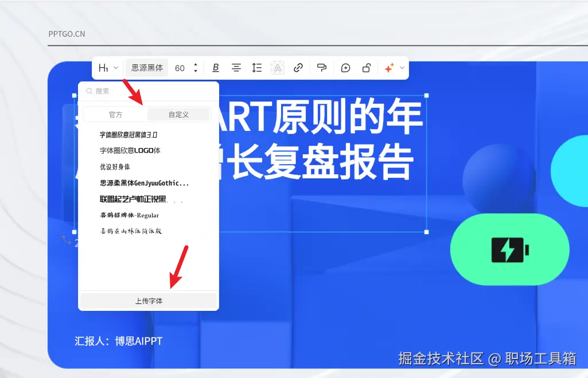Click the bottom-right selection handle of title

426,232
